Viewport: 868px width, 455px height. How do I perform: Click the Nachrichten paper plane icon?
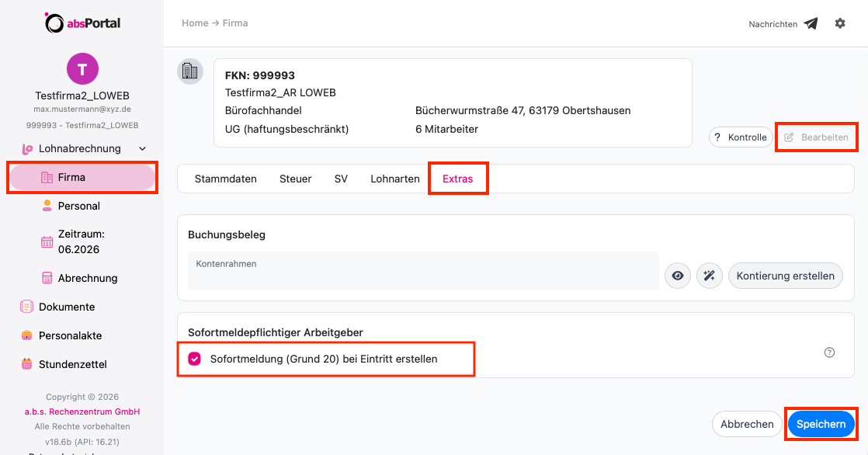pyautogui.click(x=811, y=24)
